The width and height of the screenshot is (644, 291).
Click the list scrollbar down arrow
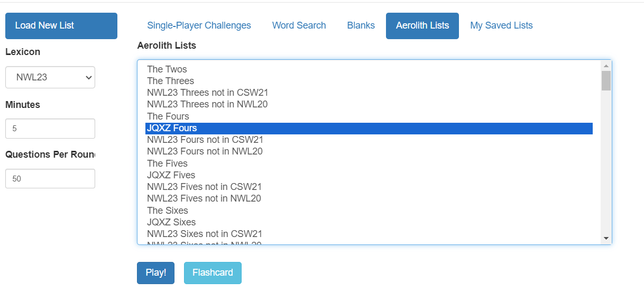tap(606, 239)
